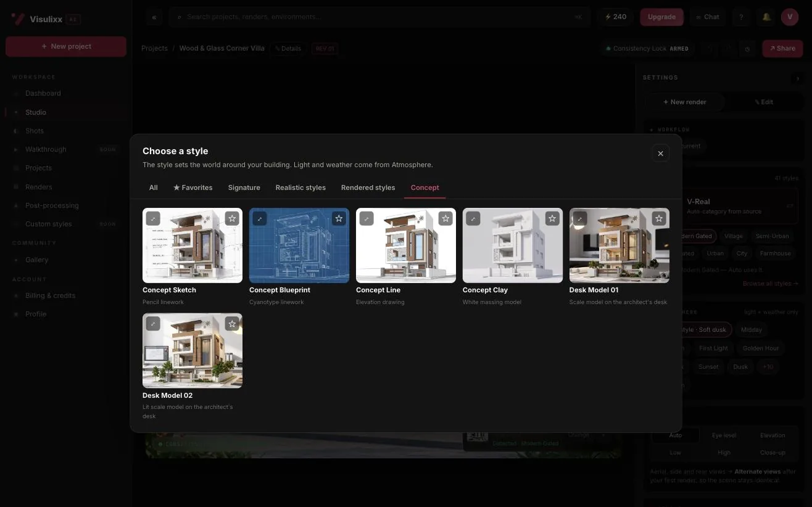Click the New render button in Settings
Screen dimensions: 812x507
pos(685,102)
